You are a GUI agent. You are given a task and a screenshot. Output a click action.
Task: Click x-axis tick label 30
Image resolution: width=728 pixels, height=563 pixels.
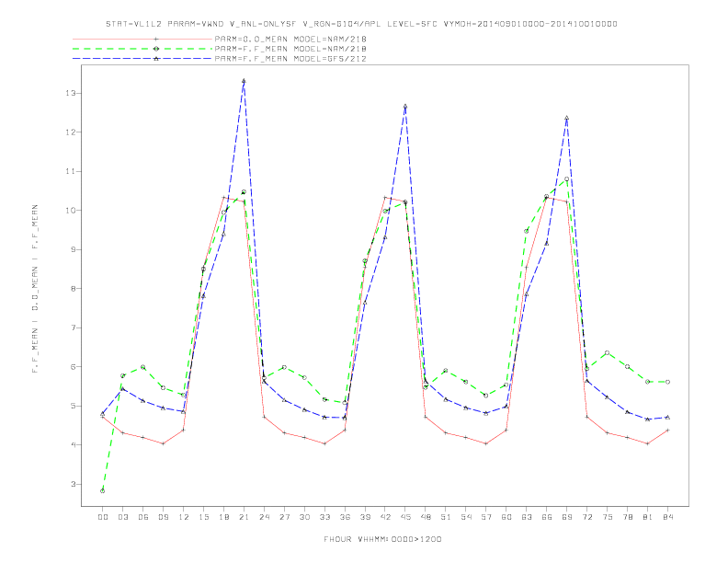tap(304, 517)
